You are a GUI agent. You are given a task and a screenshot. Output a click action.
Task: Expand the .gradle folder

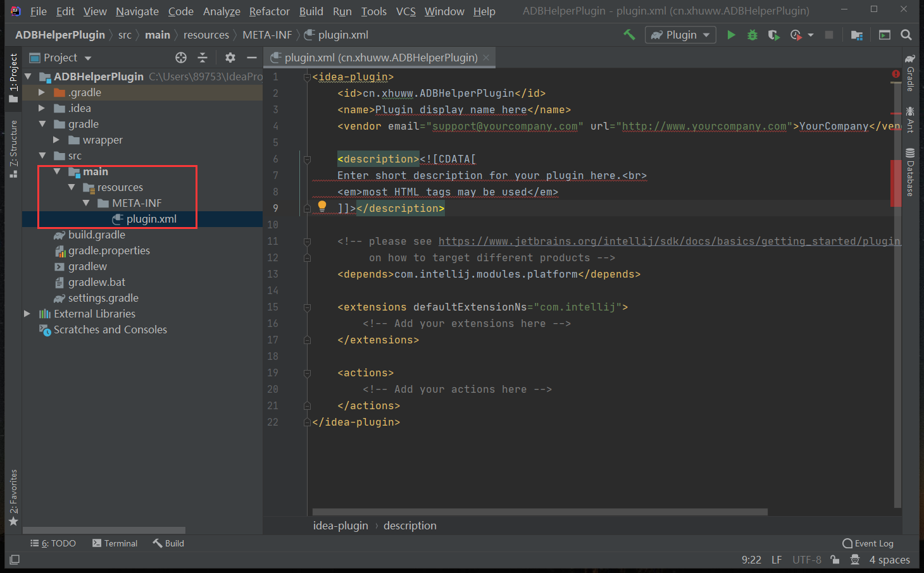[41, 92]
